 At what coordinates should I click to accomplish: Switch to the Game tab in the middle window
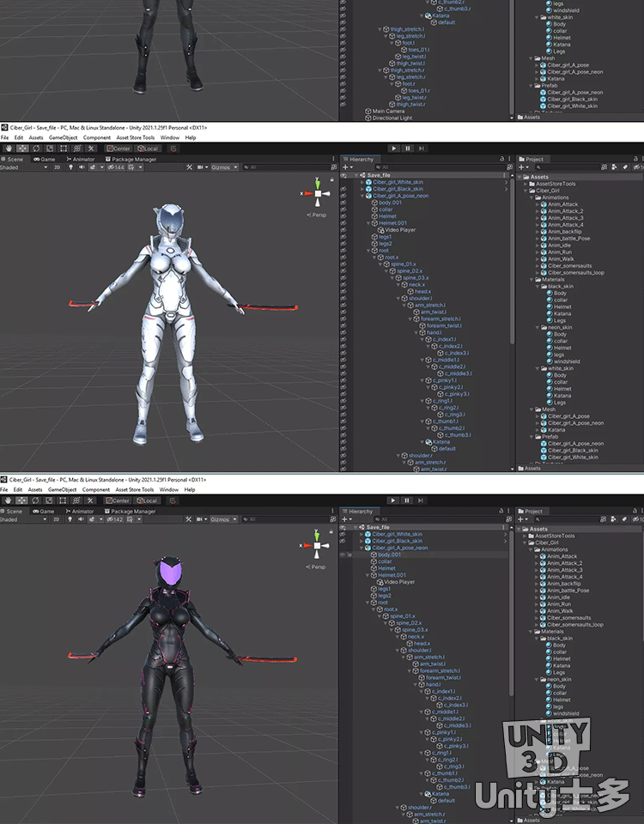pos(44,160)
